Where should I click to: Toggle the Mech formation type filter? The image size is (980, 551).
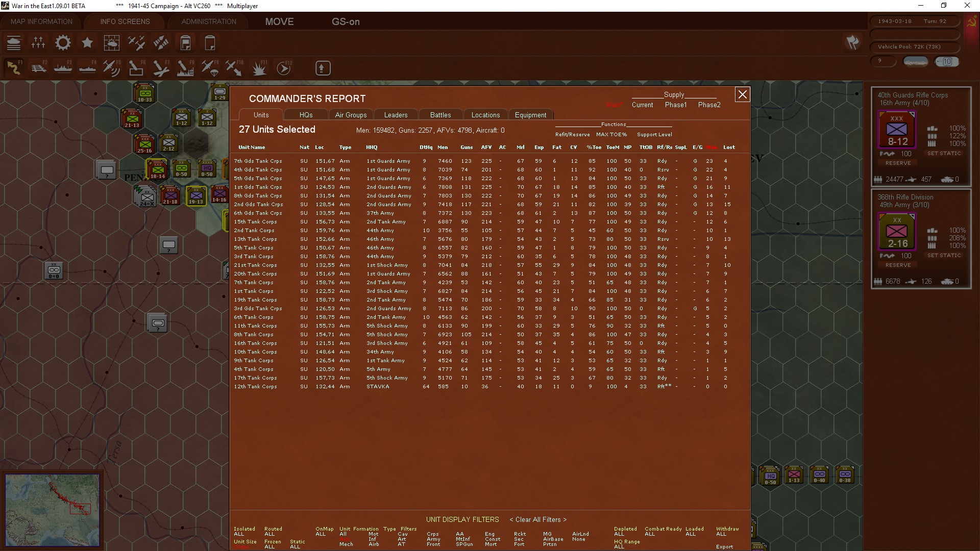point(346,544)
